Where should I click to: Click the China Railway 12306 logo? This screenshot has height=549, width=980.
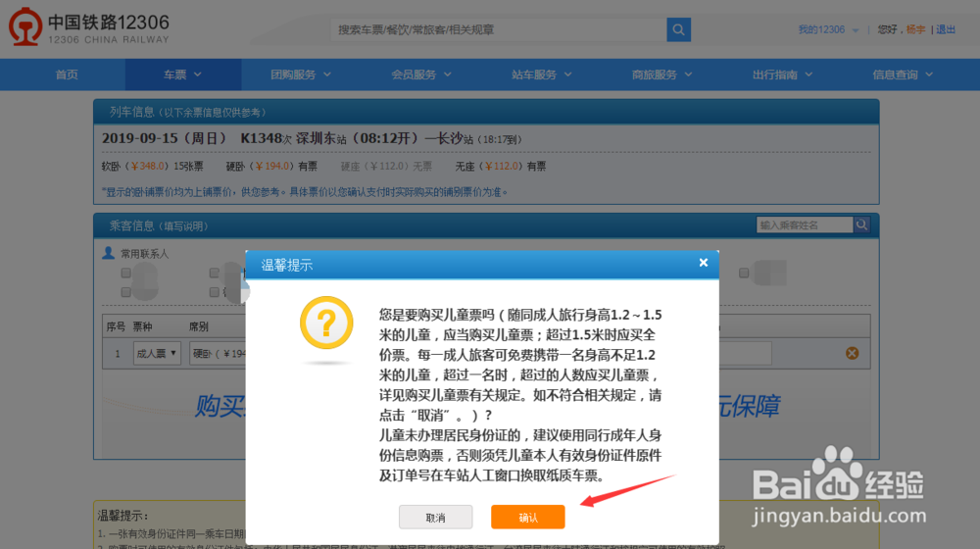tap(89, 26)
